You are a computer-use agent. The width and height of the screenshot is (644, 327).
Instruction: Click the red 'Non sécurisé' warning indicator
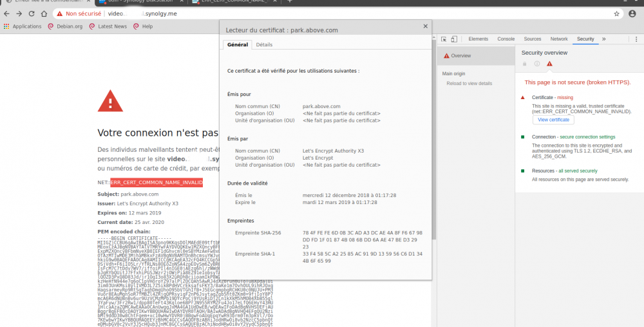pos(79,14)
